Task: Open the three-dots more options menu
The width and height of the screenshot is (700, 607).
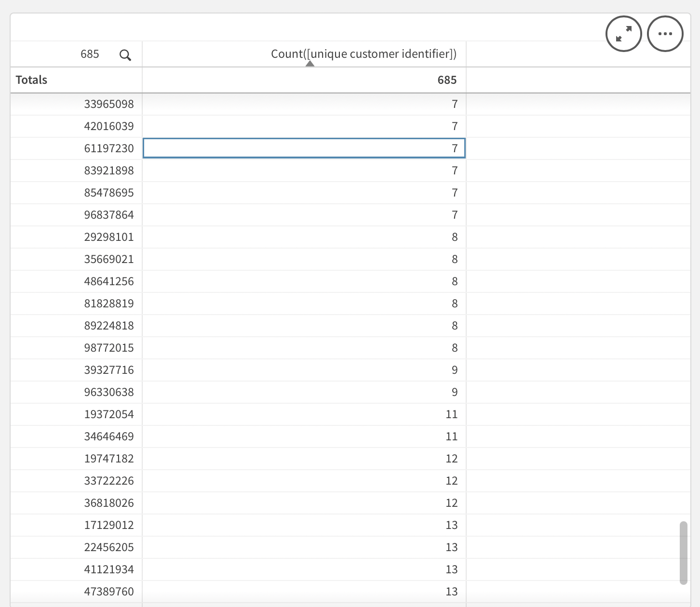Action: point(665,34)
